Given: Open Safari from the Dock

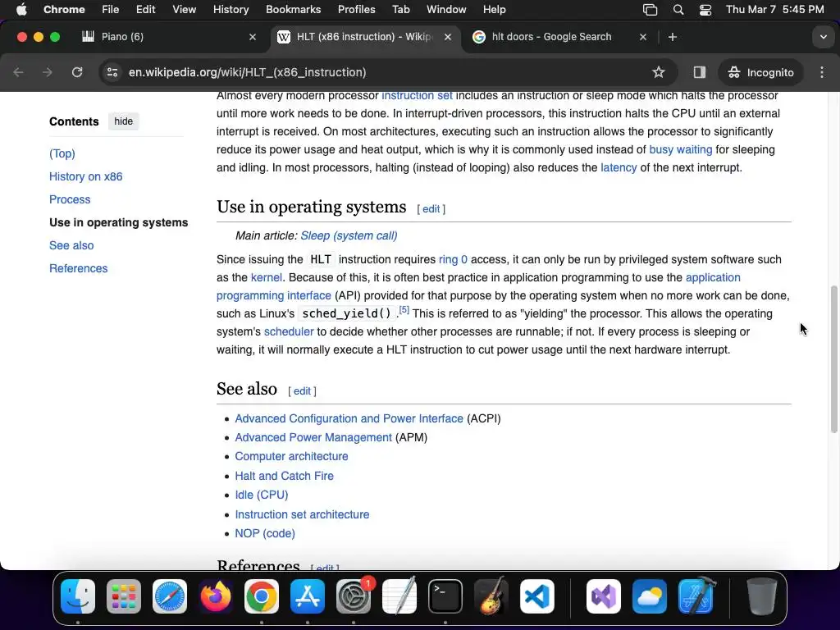Looking at the screenshot, I should pos(170,597).
